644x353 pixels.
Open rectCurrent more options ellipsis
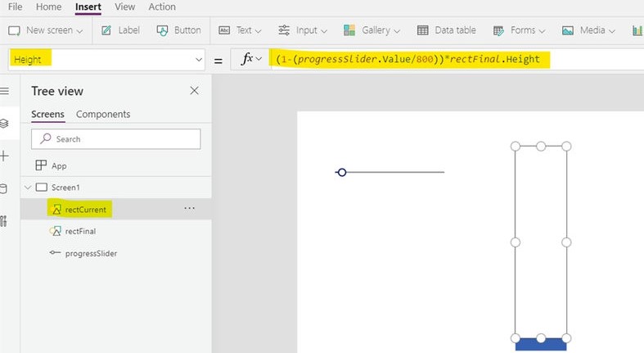pyautogui.click(x=189, y=208)
